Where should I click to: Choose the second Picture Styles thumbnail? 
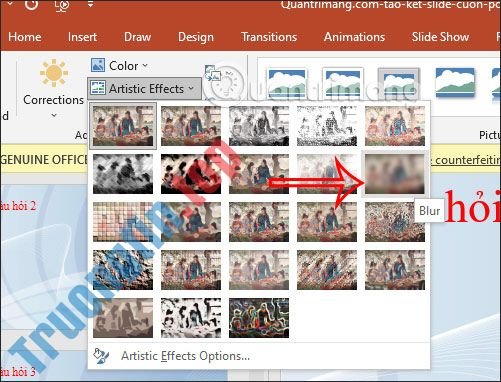coord(343,83)
